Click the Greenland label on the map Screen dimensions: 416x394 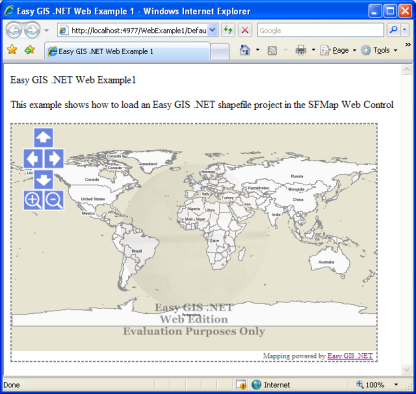pyautogui.click(x=148, y=164)
